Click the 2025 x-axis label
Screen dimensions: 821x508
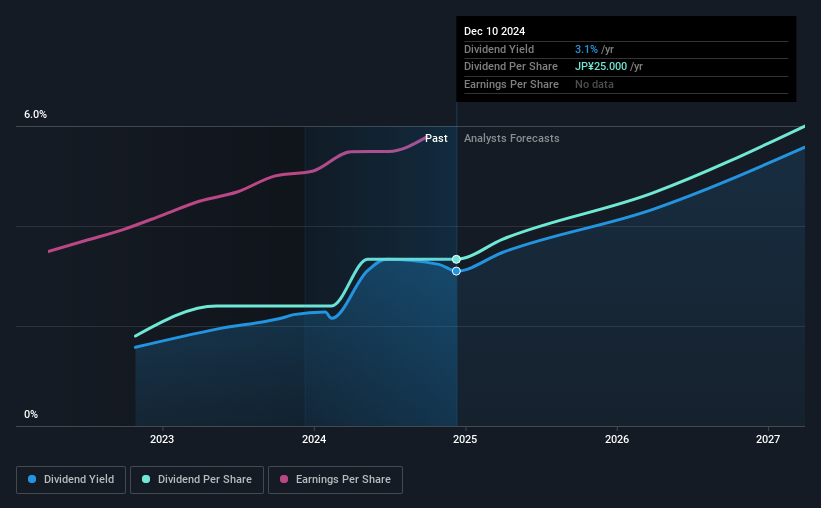465,439
